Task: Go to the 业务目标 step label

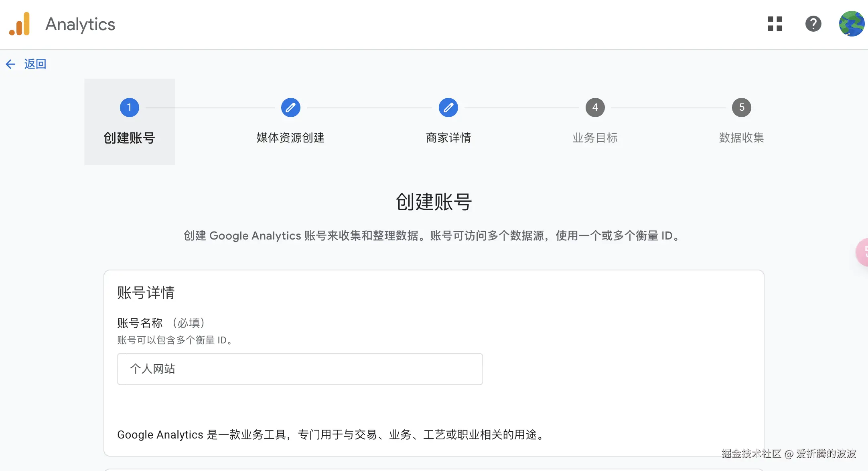Action: tap(595, 138)
